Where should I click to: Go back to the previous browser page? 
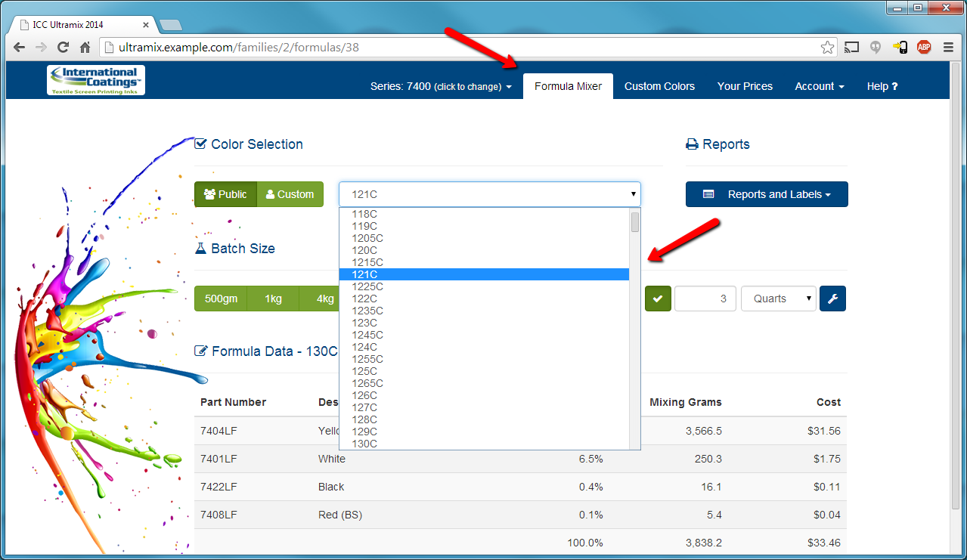tap(20, 47)
